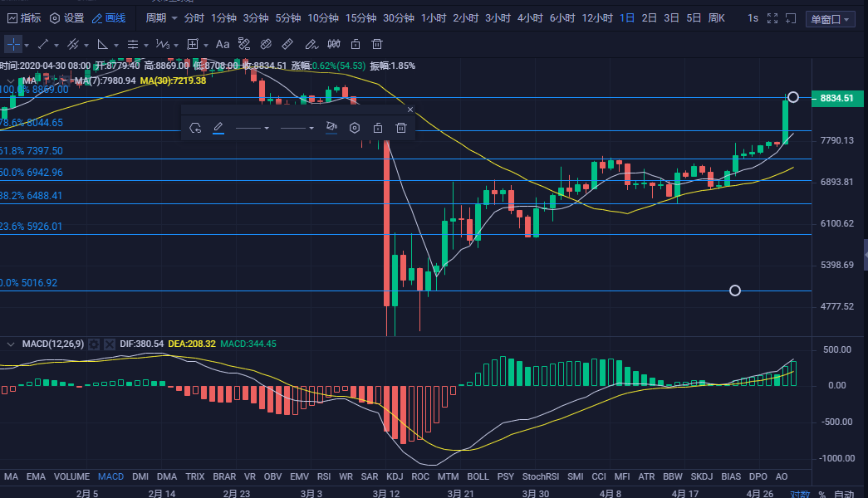
Task: Click the candlestick chart style icon
Action: pos(334,44)
